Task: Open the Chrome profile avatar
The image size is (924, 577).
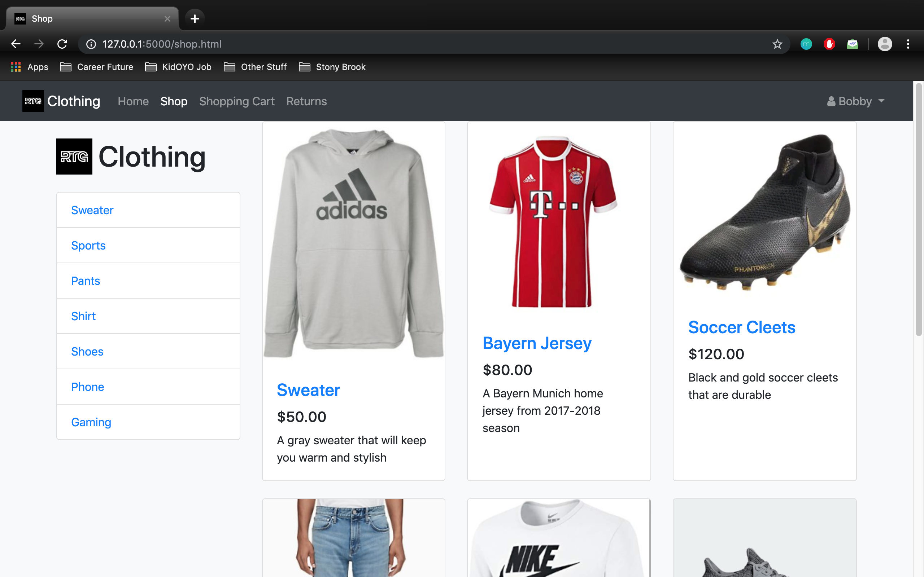Action: click(884, 44)
